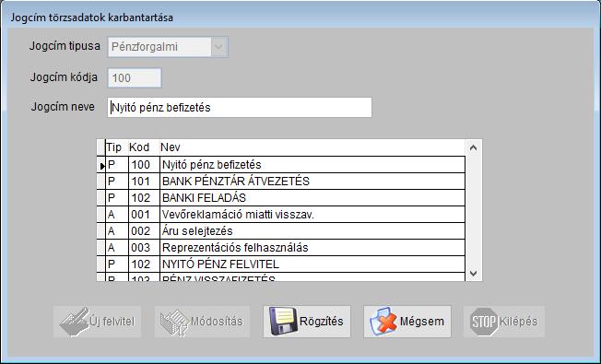Select the row 'Vevőreklamáció miatti visszav.'

[281, 214]
